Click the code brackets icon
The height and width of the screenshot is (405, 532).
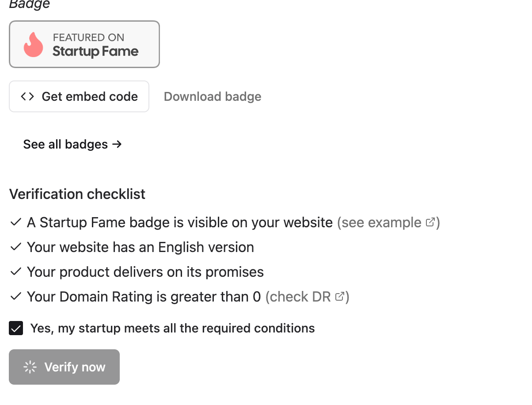27,96
